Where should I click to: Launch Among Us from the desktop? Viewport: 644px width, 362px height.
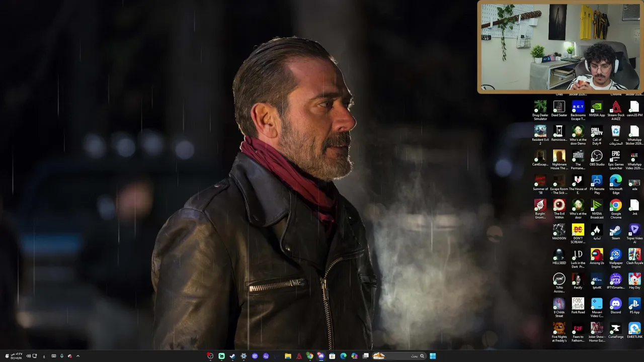coord(597,256)
